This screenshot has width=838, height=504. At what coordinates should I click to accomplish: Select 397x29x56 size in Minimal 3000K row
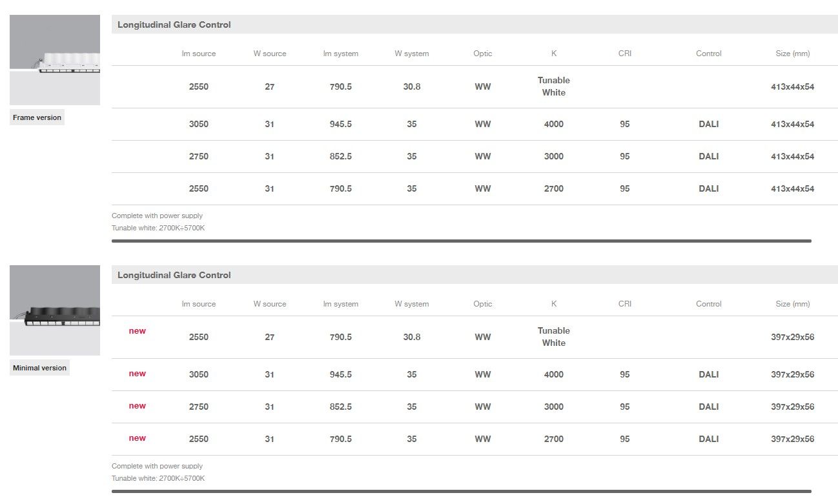792,407
